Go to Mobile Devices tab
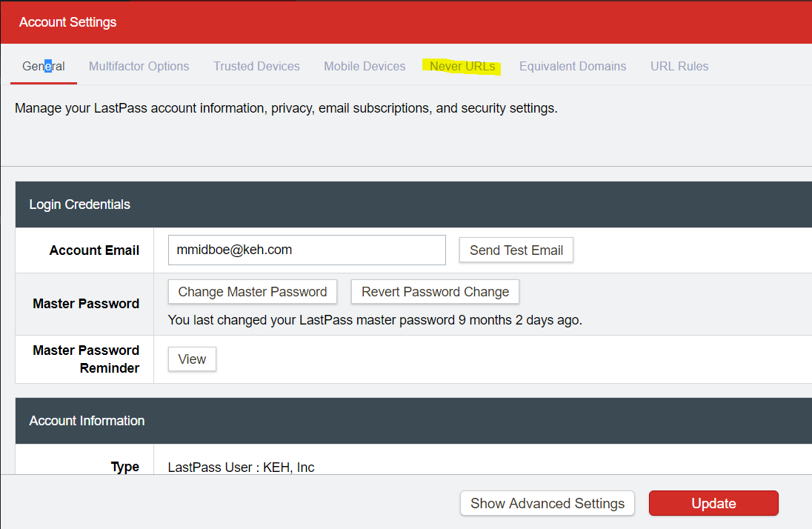Screen dimensions: 812x529 pyautogui.click(x=365, y=67)
